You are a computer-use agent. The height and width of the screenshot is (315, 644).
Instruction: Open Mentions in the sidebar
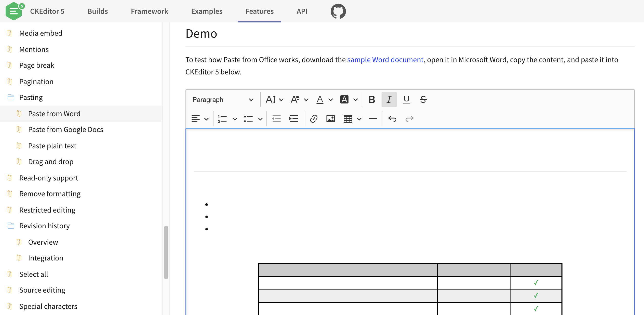[x=34, y=49]
